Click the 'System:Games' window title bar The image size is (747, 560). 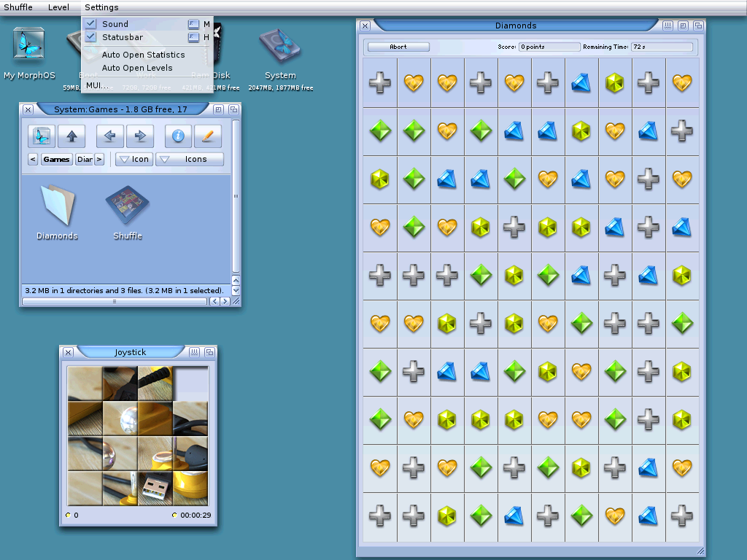[x=120, y=109]
